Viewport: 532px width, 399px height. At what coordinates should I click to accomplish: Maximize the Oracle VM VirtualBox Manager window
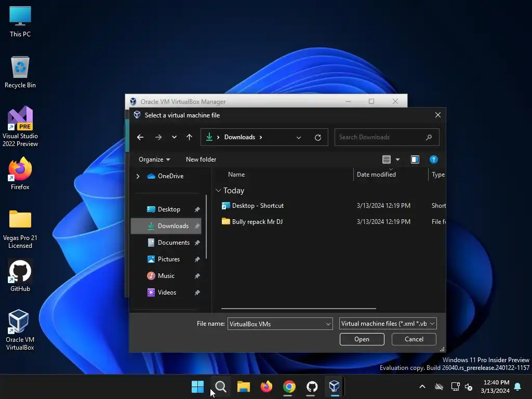tap(371, 101)
